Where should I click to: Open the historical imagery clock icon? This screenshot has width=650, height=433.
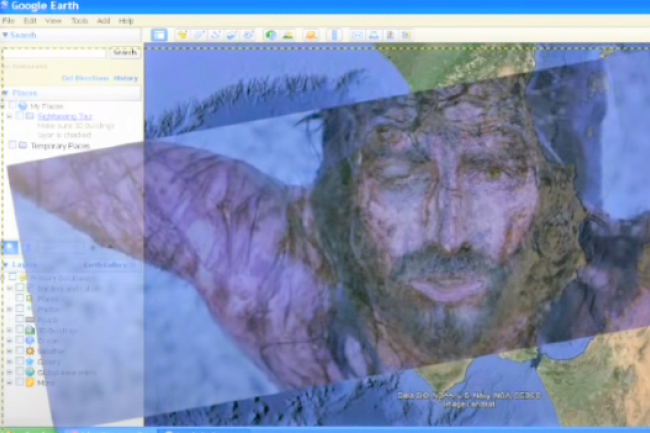[271, 35]
